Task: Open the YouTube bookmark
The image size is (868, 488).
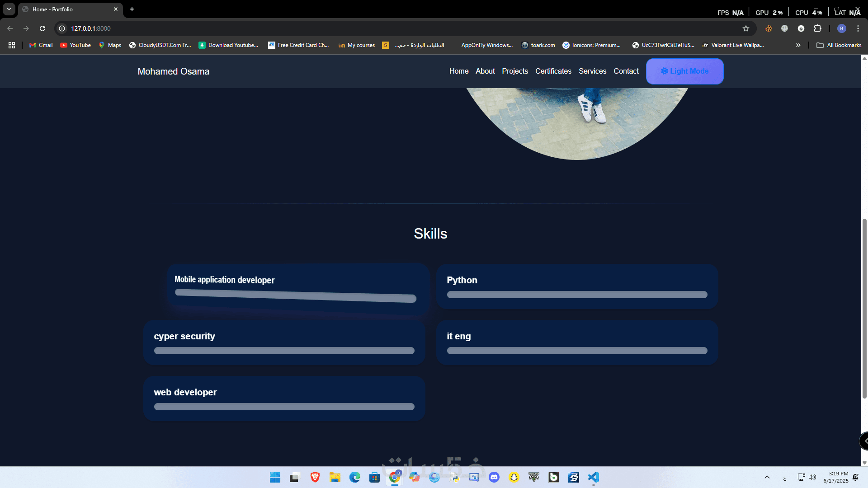Action: coord(75,45)
